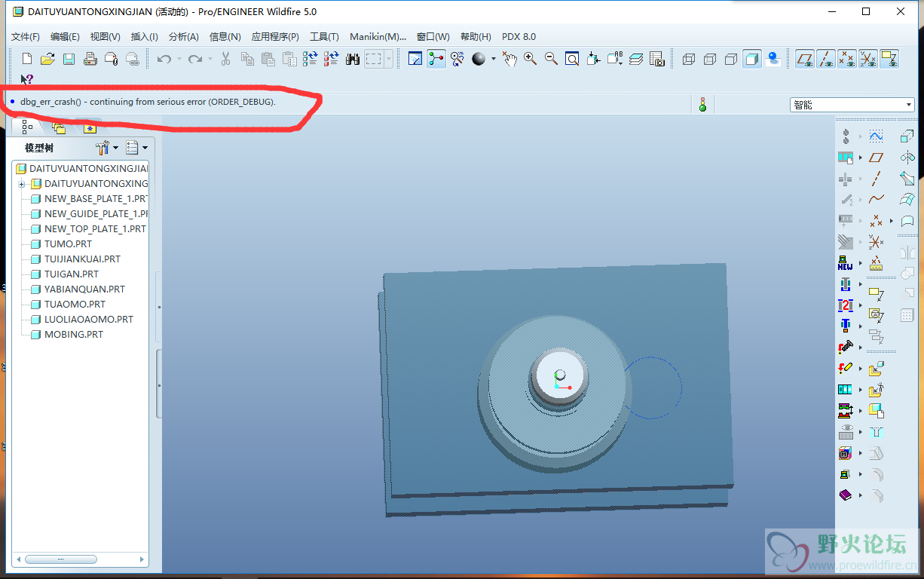Image resolution: width=924 pixels, height=579 pixels.
Task: Click the context help pointer icon
Action: tap(27, 79)
